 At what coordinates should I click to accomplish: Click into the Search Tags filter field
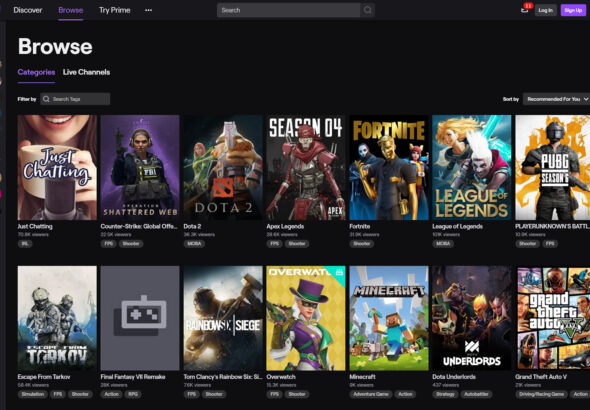(75, 99)
